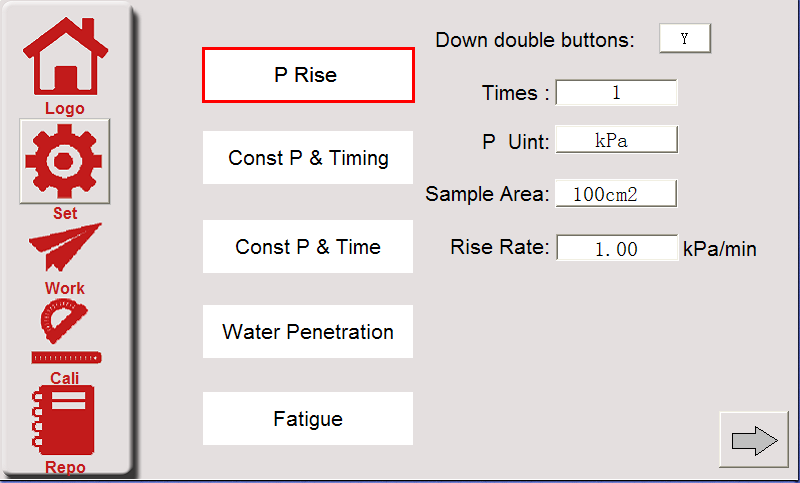Edit the Rise Rate value field

coord(617,248)
